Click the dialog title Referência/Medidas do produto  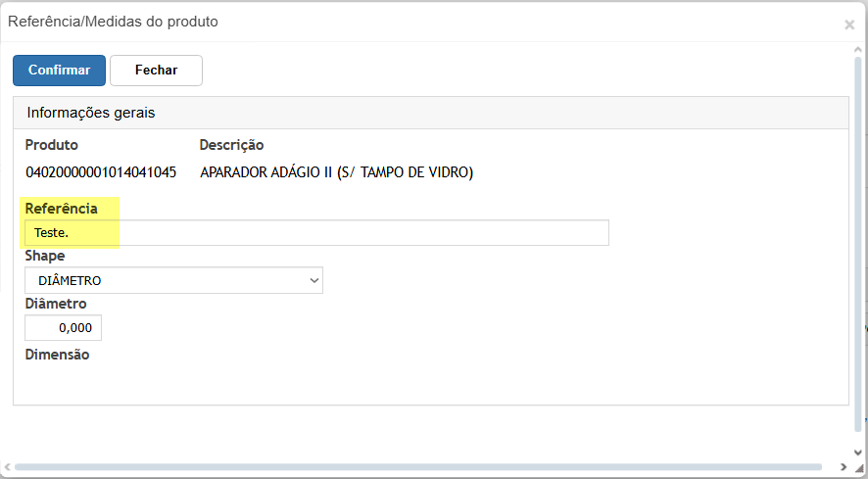(114, 21)
